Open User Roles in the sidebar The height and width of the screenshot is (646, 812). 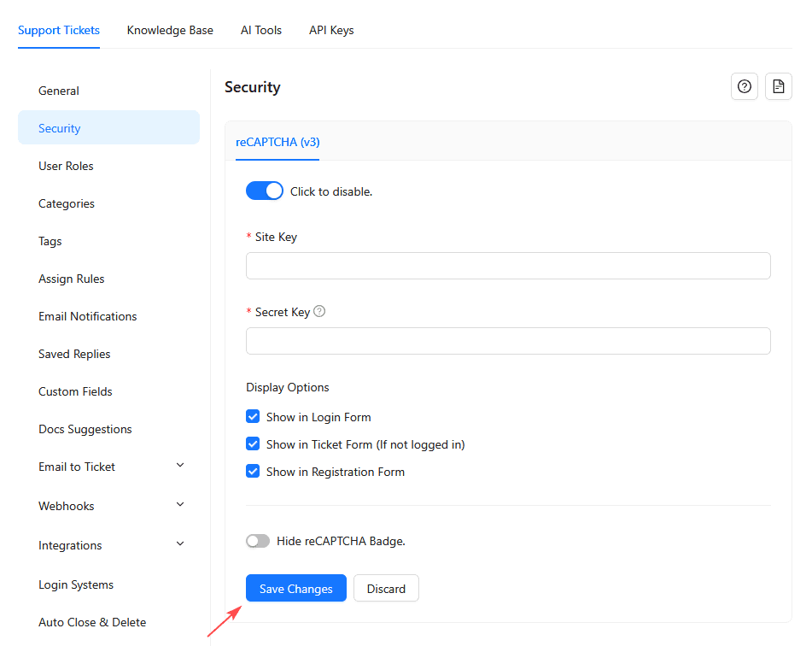click(x=67, y=166)
